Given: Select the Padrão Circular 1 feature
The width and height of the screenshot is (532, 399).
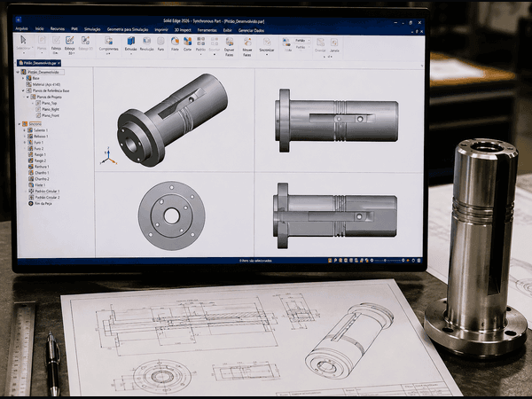Looking at the screenshot, I should pyautogui.click(x=44, y=191).
